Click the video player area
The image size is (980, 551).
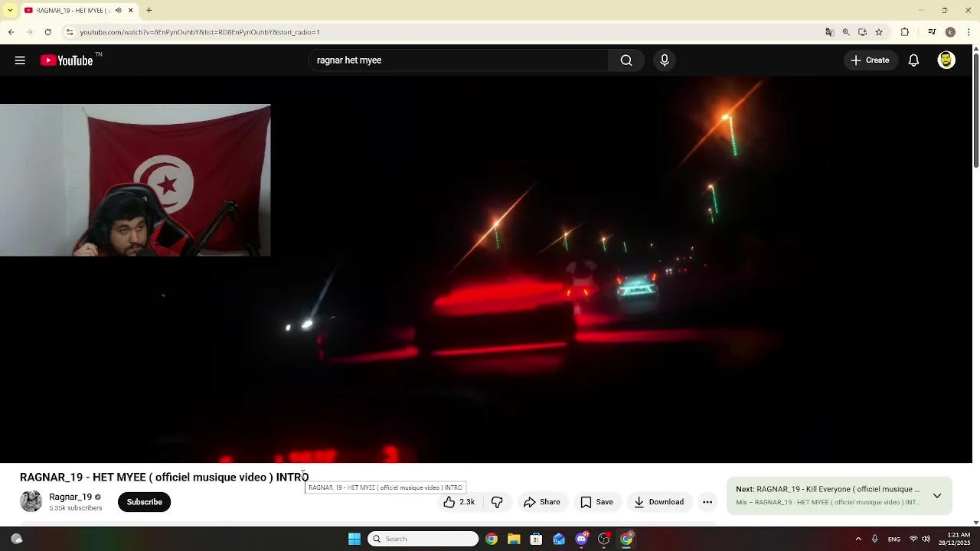[486, 269]
